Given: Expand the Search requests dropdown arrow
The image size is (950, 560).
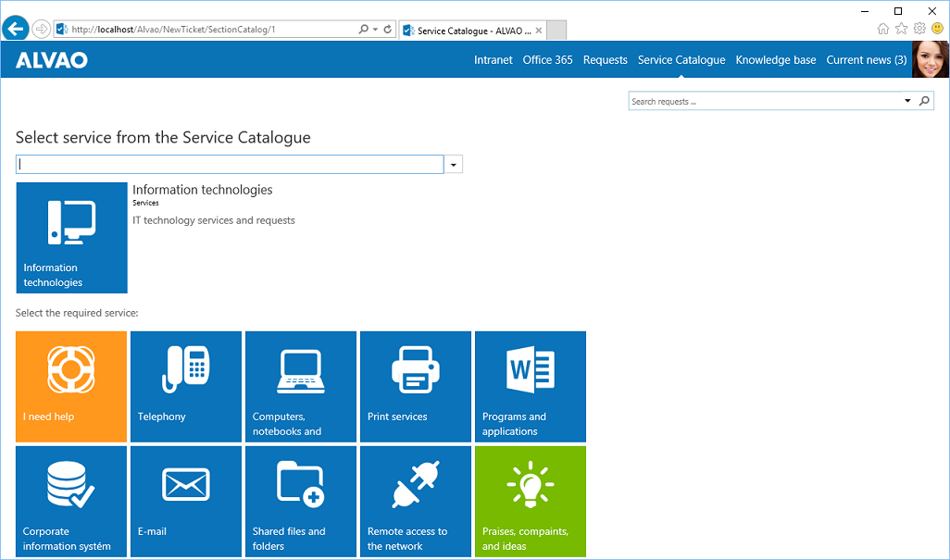Looking at the screenshot, I should (906, 100).
